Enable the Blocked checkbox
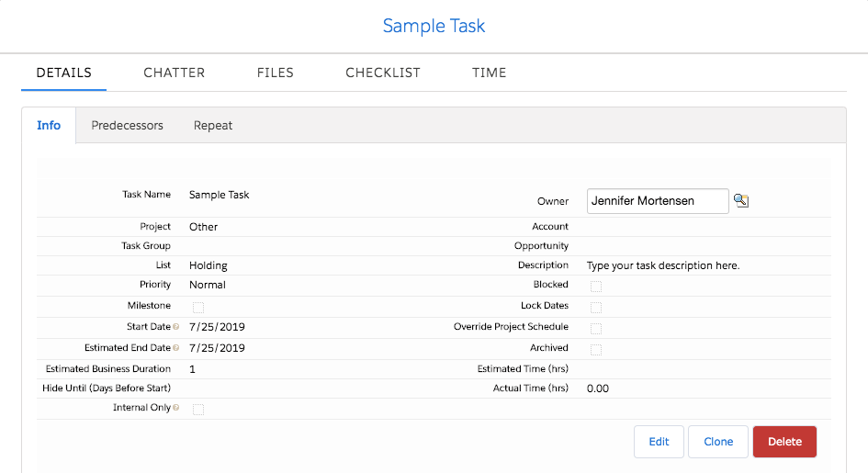Viewport: 868px width, 473px height. pos(595,286)
